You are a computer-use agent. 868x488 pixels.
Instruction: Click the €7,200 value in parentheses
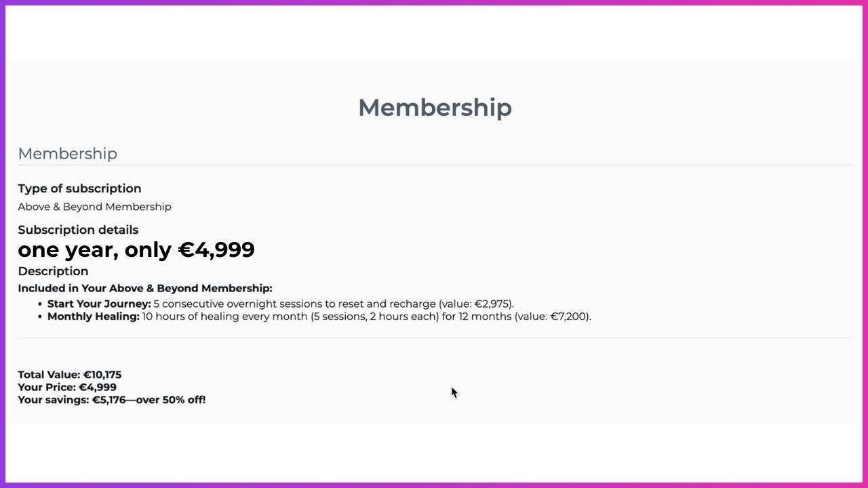569,317
